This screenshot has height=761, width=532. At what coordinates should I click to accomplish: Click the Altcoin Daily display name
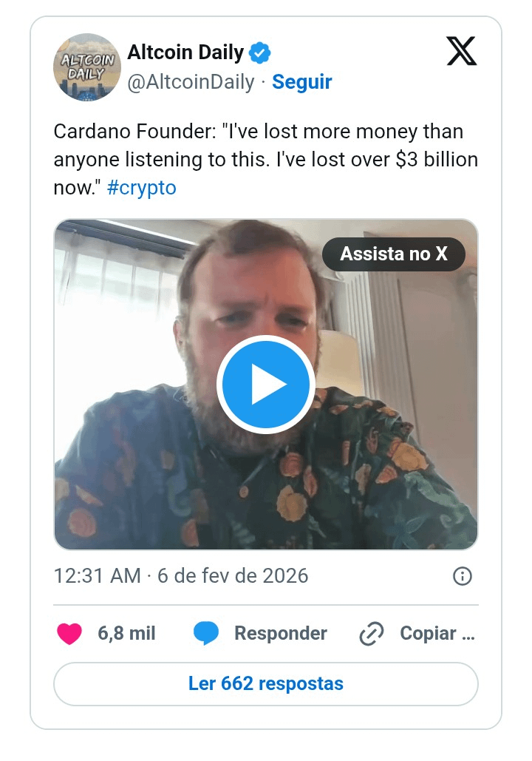185,53
